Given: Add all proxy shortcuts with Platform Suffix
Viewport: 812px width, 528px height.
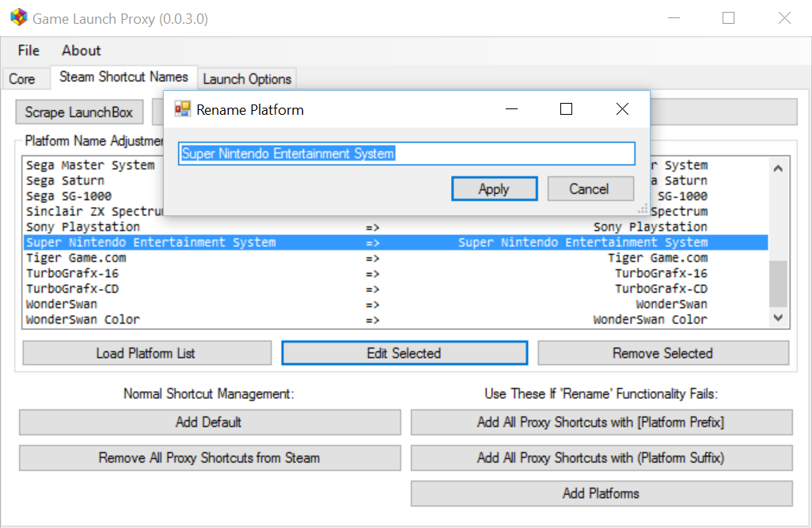Looking at the screenshot, I should point(601,458).
